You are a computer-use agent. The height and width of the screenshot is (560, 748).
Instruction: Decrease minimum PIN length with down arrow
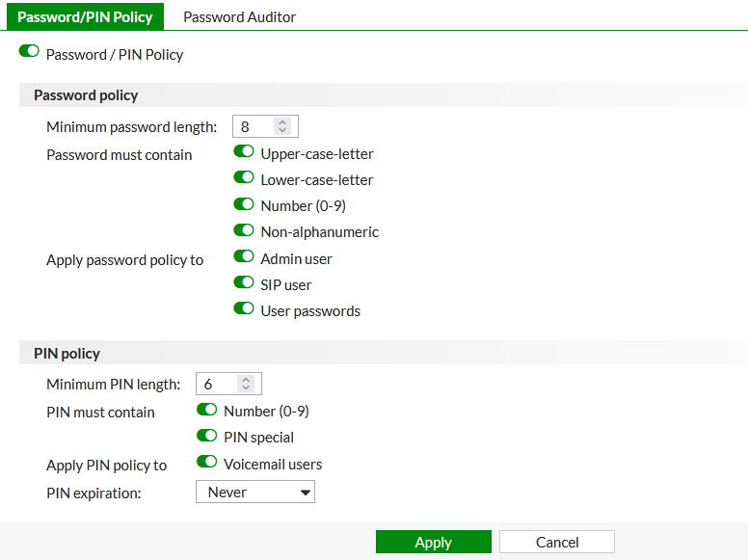(x=246, y=387)
